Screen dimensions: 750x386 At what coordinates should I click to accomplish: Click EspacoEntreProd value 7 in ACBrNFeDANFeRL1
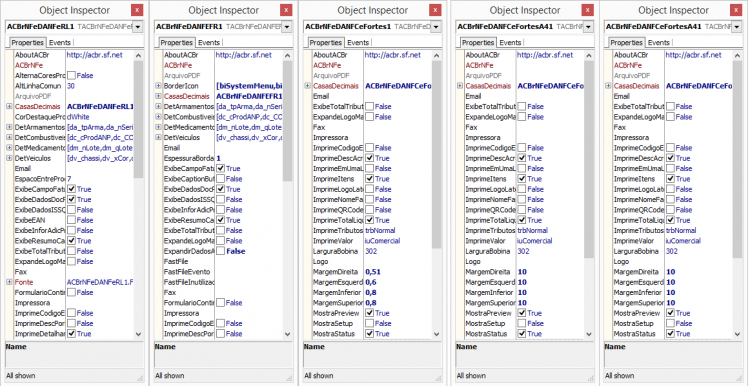pyautogui.click(x=69, y=178)
